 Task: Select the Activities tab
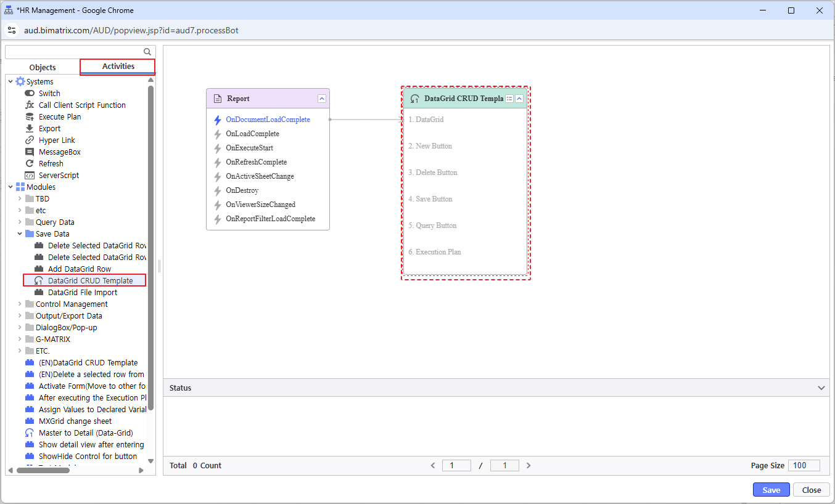pyautogui.click(x=118, y=67)
